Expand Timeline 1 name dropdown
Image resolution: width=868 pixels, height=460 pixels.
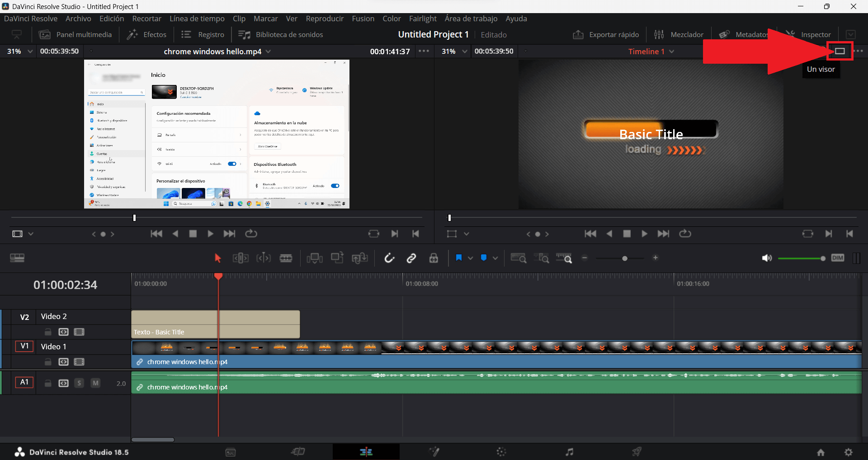coord(671,52)
